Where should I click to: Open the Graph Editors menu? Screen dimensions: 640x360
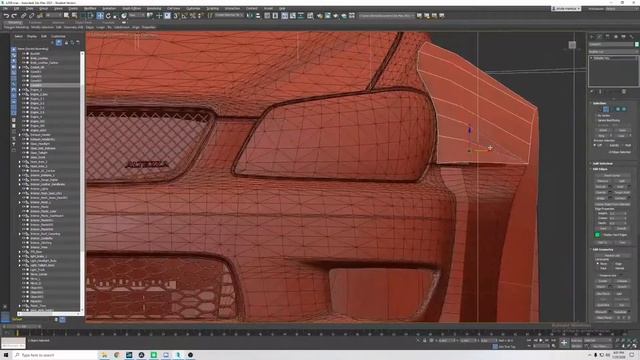pyautogui.click(x=131, y=9)
